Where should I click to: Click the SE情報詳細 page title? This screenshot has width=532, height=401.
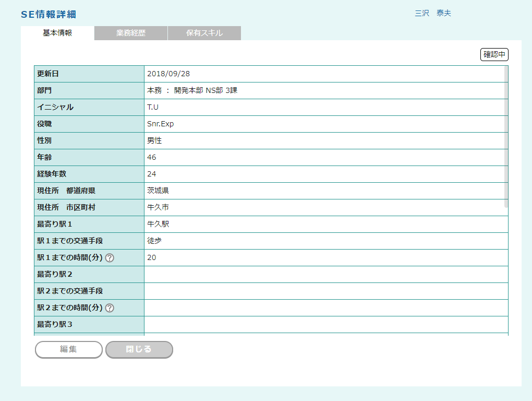(x=49, y=15)
